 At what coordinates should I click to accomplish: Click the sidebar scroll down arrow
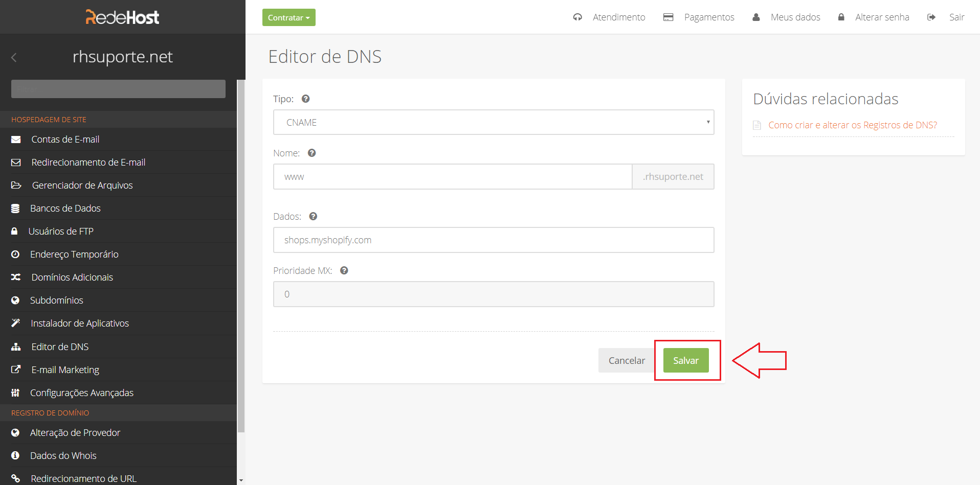tap(241, 480)
